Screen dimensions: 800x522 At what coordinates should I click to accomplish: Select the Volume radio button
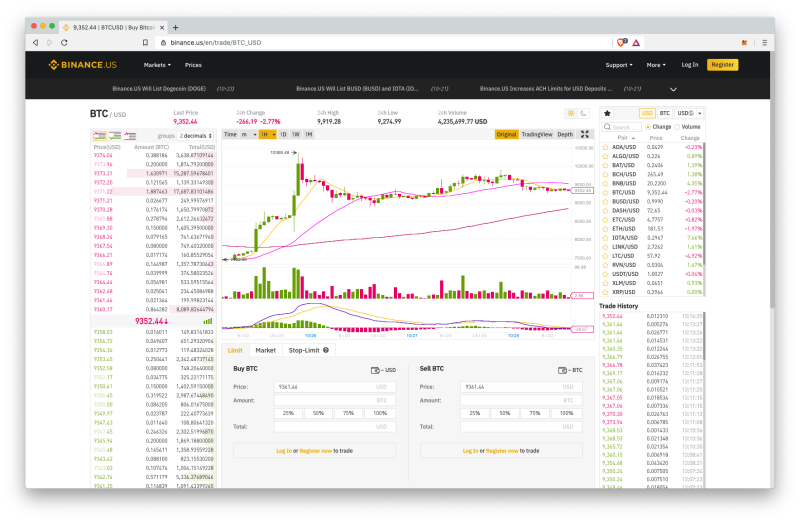point(677,127)
